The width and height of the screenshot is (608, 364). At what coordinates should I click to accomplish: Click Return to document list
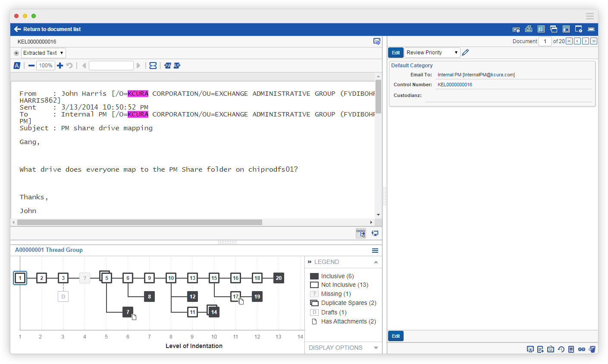pos(47,29)
